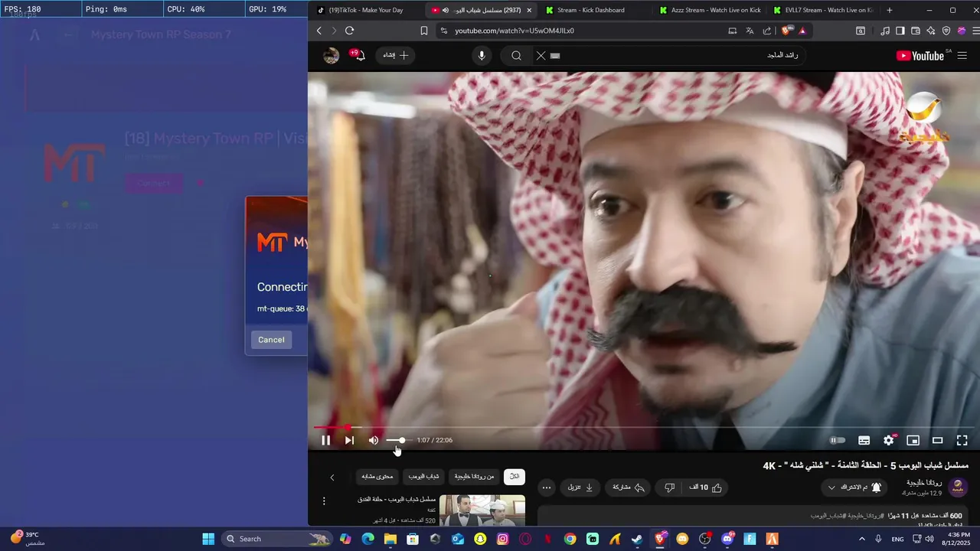Open the Brave main hamburger menu

[976, 31]
